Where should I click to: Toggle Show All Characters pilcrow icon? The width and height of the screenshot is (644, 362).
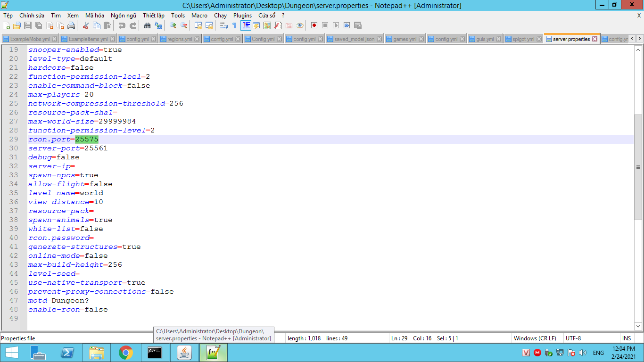click(234, 25)
